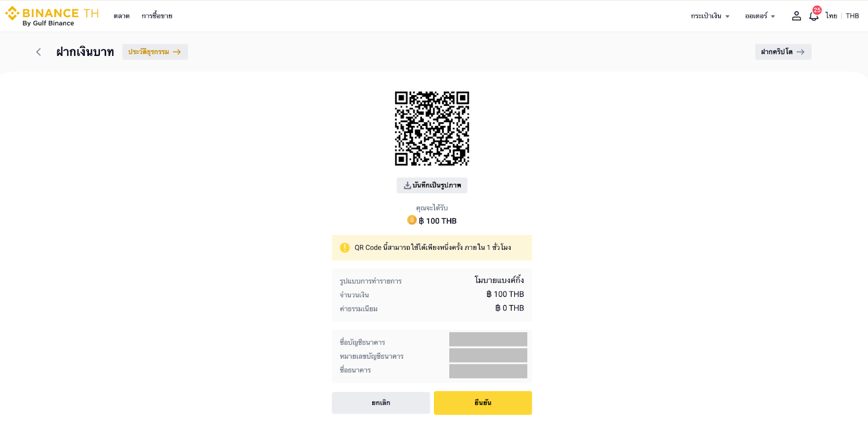Image resolution: width=868 pixels, height=425 pixels.
Task: Click the Binance TH logo
Action: 52,16
